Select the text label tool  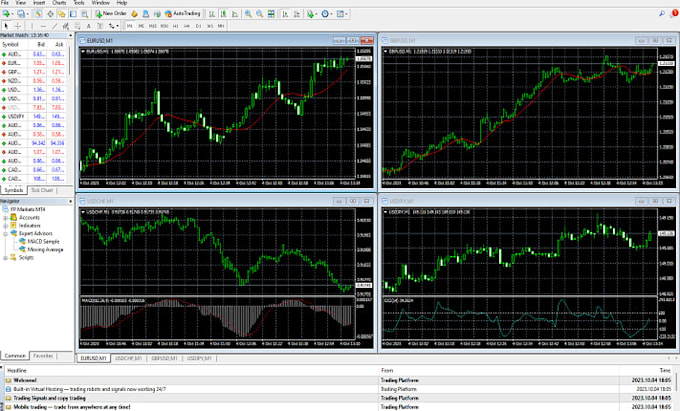coord(100,26)
